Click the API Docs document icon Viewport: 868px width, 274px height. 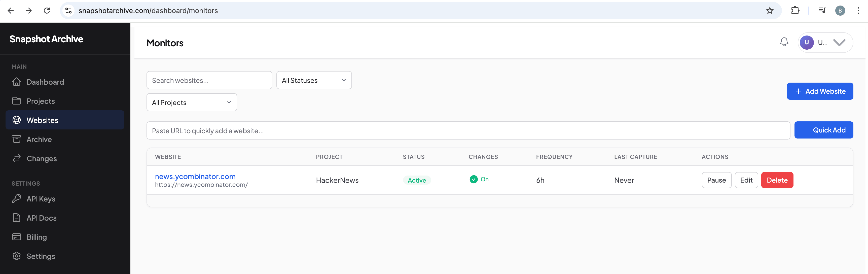(x=17, y=218)
